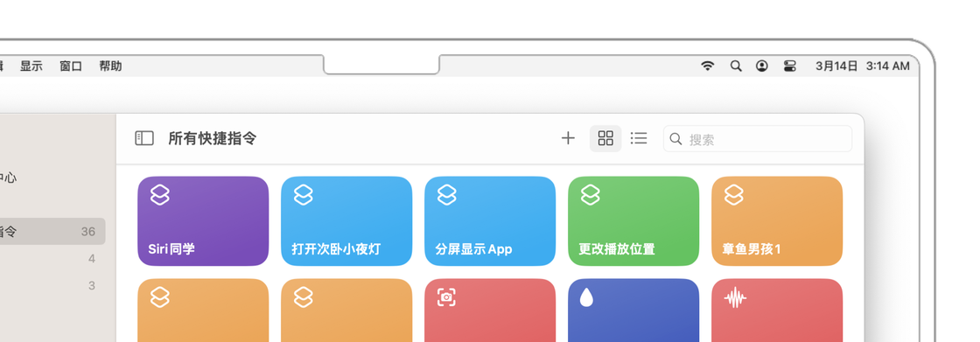Open Wi-Fi status in the menu bar

pos(708,66)
